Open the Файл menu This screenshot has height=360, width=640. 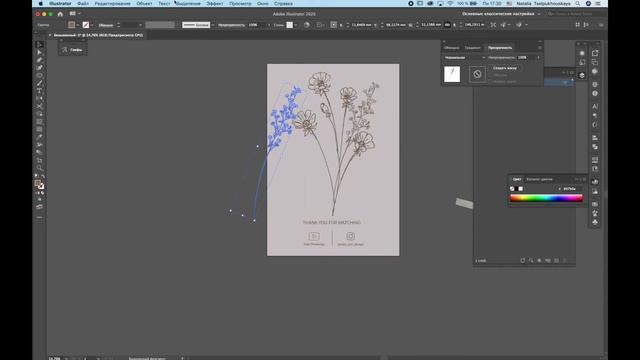83,3
